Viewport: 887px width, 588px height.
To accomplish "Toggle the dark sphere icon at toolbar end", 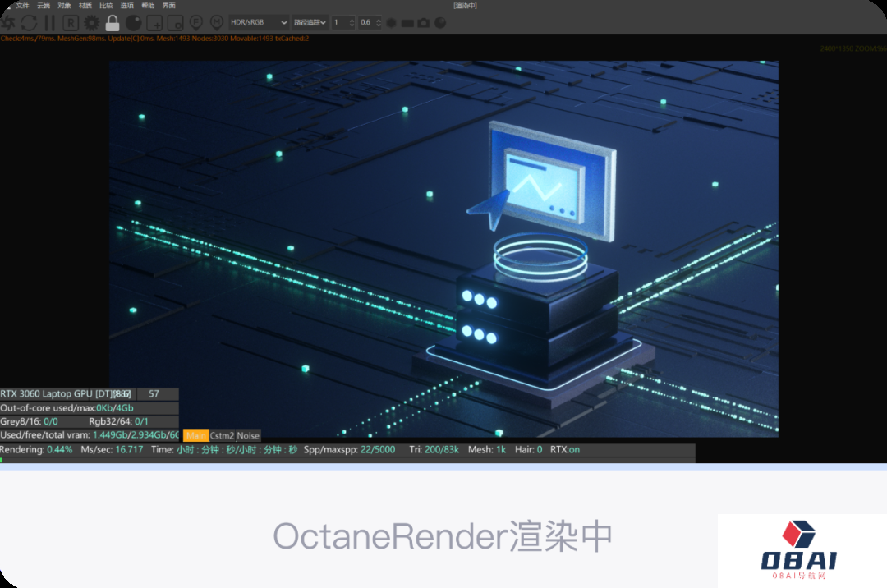I will pyautogui.click(x=440, y=23).
